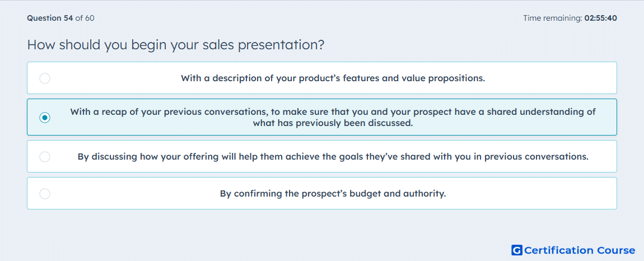Choose the radio for "By discussing how your offering"

[45, 157]
